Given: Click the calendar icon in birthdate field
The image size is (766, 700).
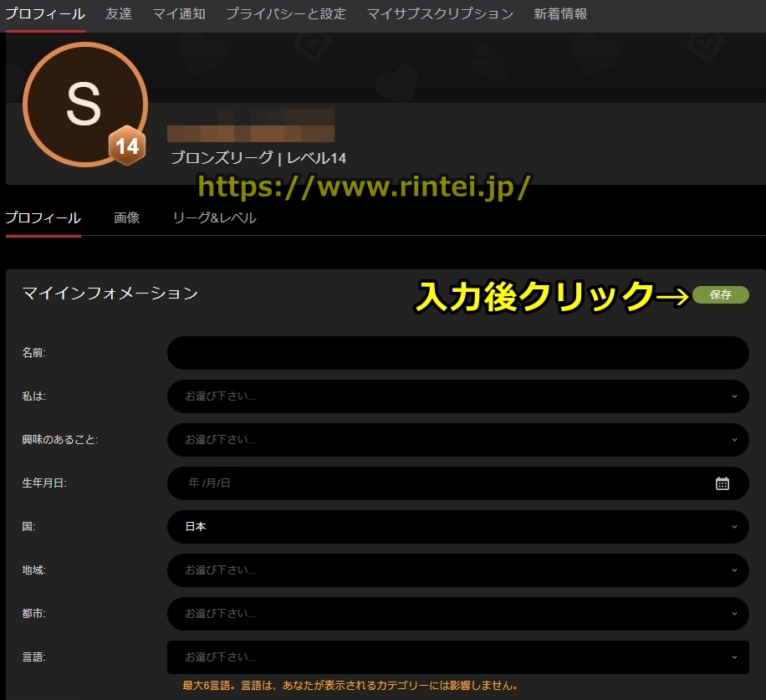Looking at the screenshot, I should pyautogui.click(x=723, y=483).
